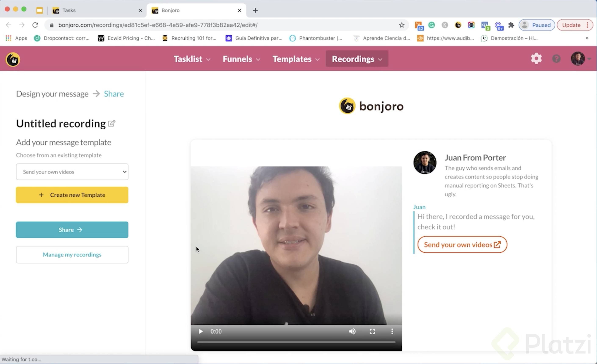Edit the Untitled recording title pencil icon
The width and height of the screenshot is (597, 364).
(111, 124)
